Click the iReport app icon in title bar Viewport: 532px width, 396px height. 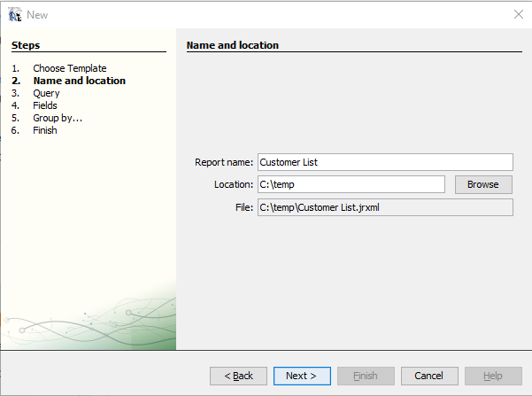pos(15,14)
